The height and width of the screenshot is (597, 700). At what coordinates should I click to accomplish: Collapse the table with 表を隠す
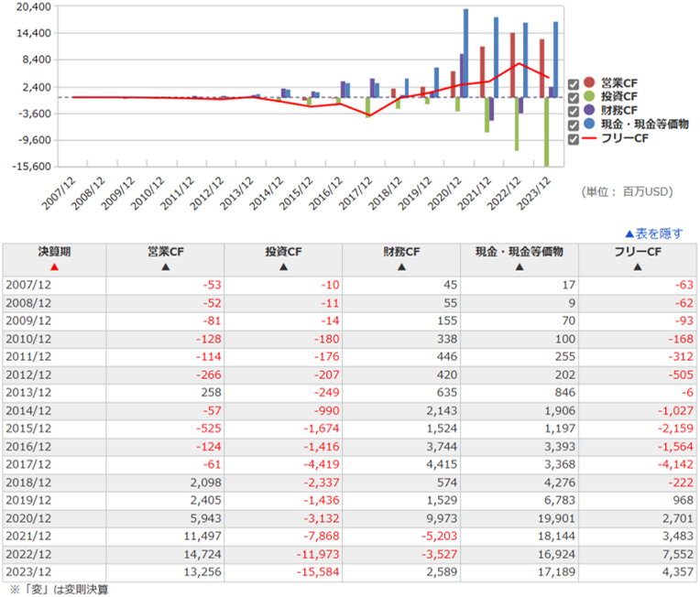pyautogui.click(x=652, y=233)
